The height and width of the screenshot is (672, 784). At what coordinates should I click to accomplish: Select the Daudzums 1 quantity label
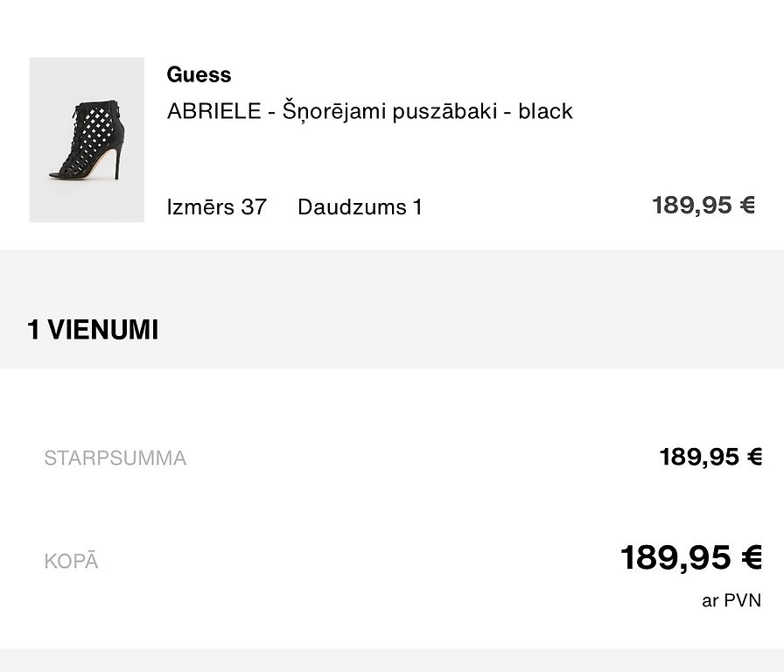360,207
